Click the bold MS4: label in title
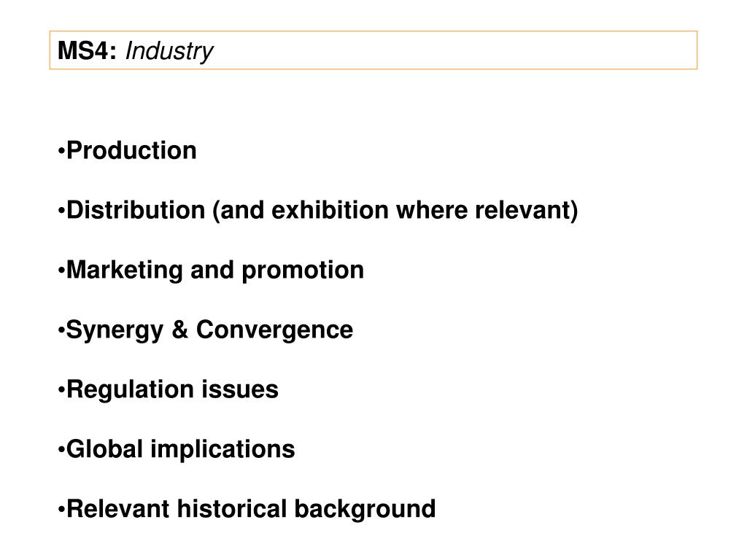Viewport: 747px width, 560px height. click(x=88, y=50)
